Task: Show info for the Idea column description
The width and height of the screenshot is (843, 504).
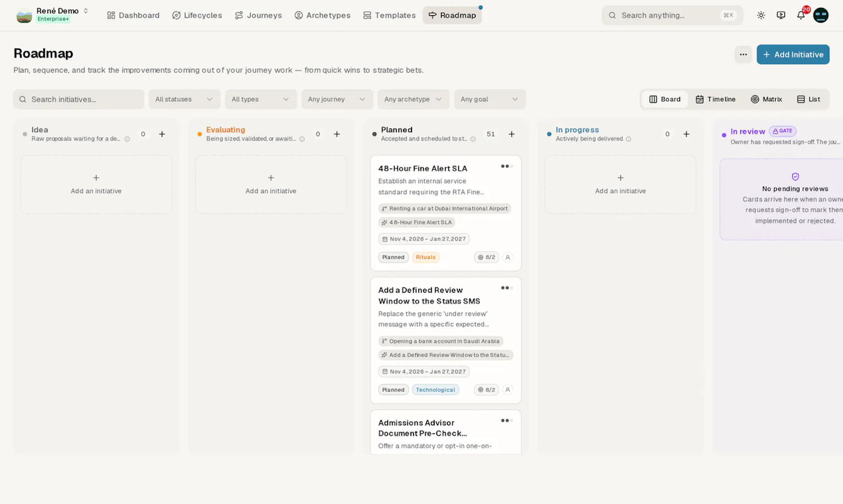Action: (x=127, y=139)
